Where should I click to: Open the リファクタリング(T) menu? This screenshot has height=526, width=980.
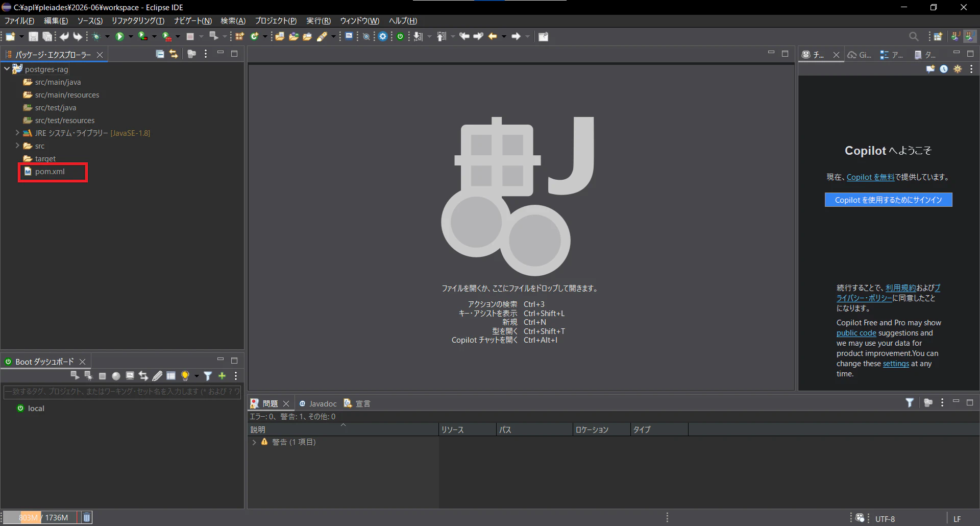[x=138, y=21]
